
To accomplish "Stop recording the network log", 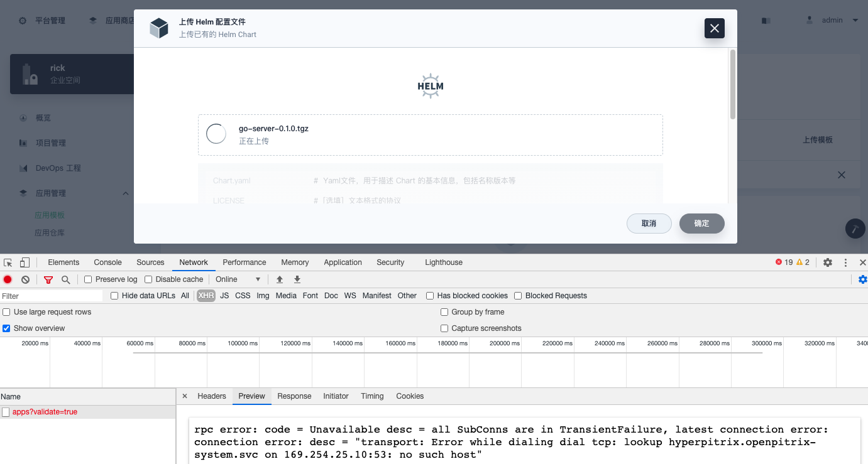I will 6,279.
